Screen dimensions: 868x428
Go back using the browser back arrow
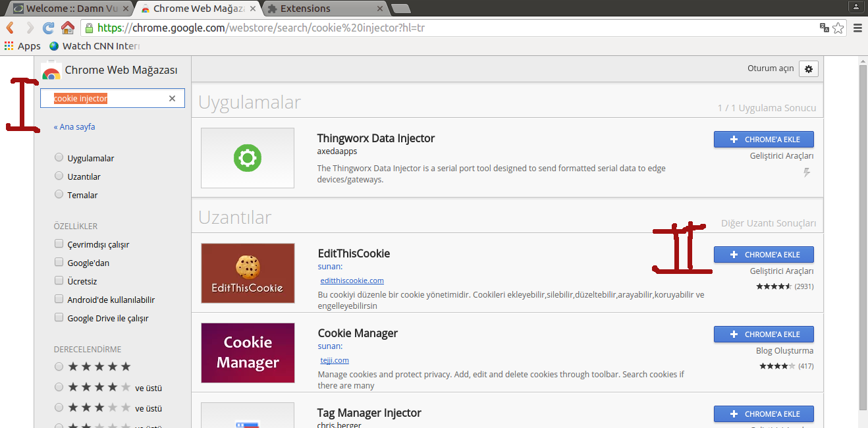click(x=11, y=28)
